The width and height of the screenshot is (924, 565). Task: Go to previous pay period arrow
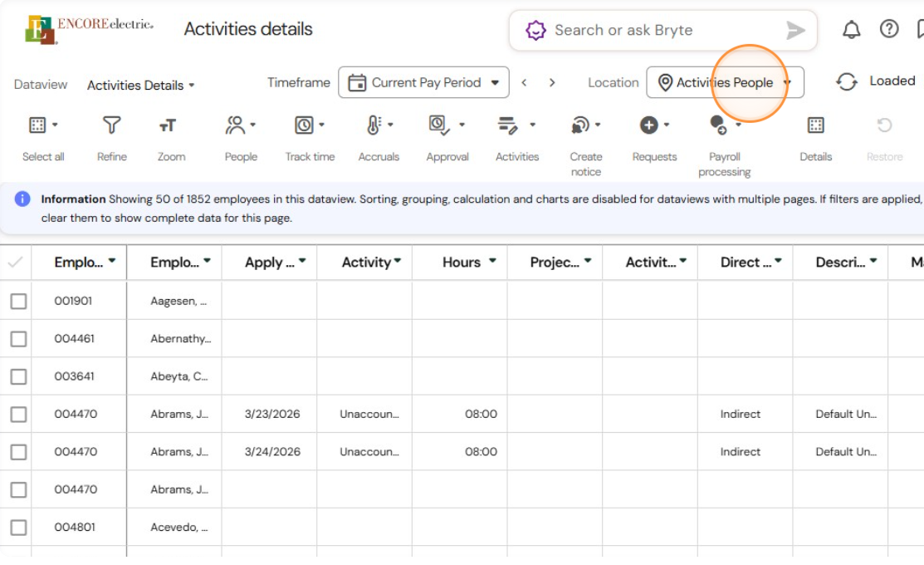524,82
